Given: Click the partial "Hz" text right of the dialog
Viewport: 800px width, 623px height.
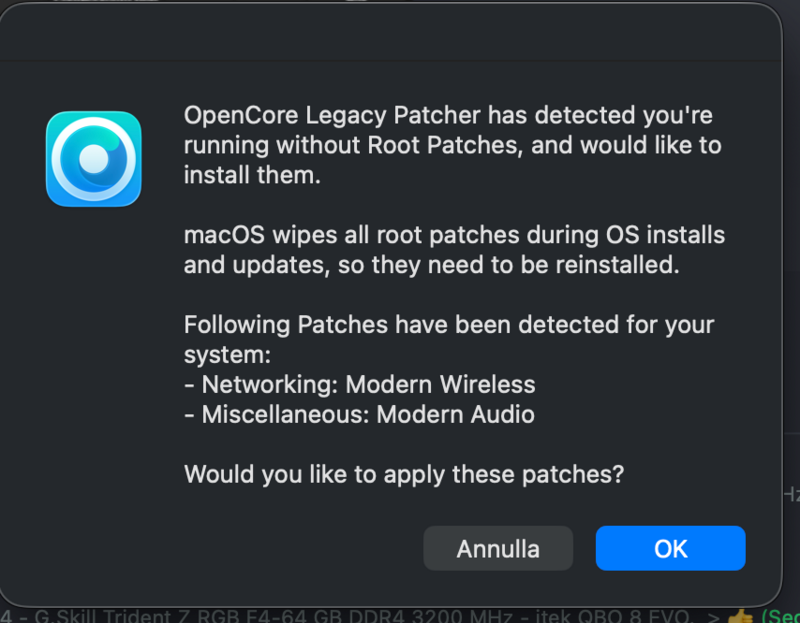Looking at the screenshot, I should click(790, 493).
